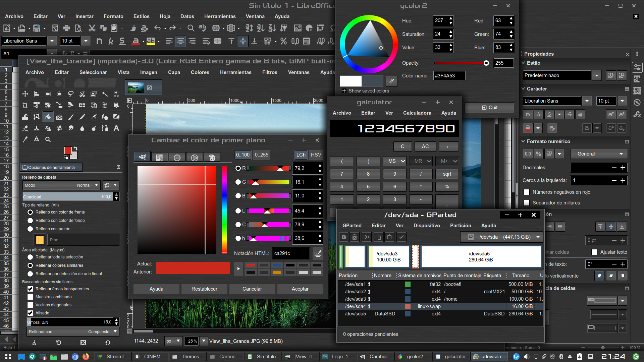The image size is (644, 362).
Task: Open the /dev/sda device selector in GParted
Action: (501, 237)
